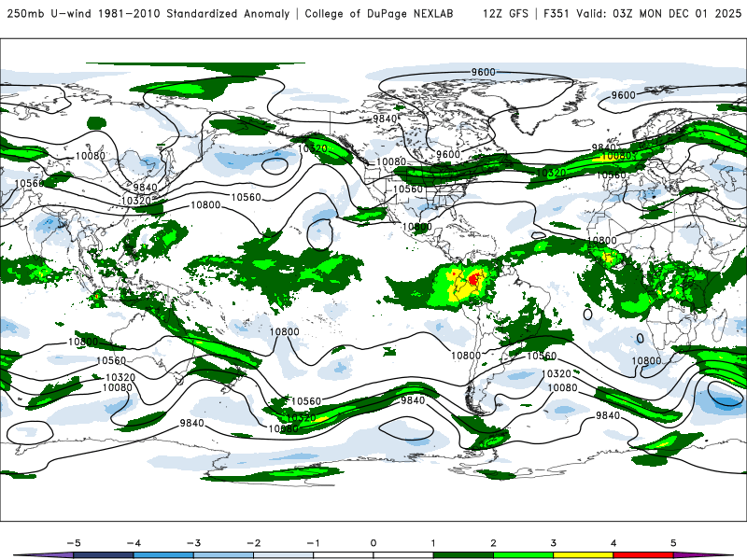Screen dimensions: 747x560
Task: Click the '-5' colorbar label
Action: coord(74,543)
